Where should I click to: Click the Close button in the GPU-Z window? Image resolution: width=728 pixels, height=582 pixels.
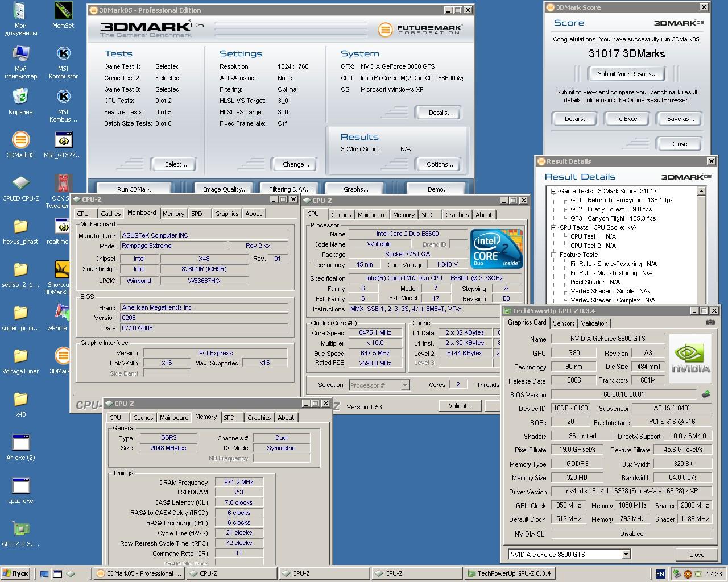(x=697, y=554)
